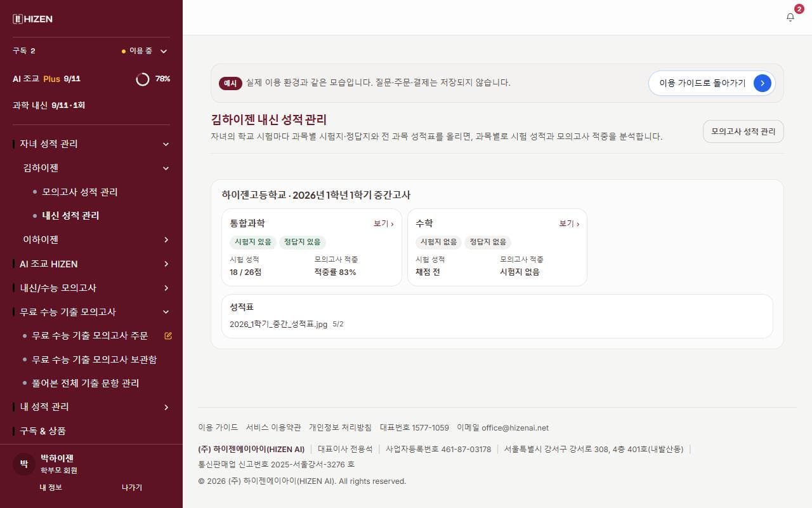
Task: Click the 시험지 있음 badge on 통합과학
Action: tap(253, 242)
